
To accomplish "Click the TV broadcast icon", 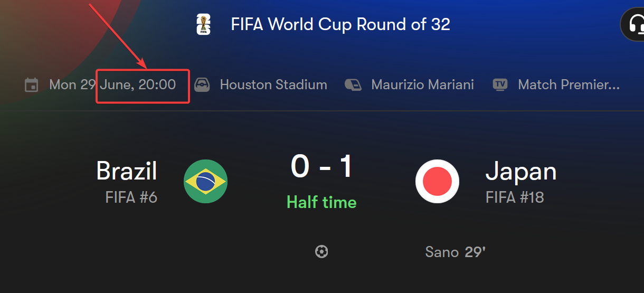I will coord(500,84).
